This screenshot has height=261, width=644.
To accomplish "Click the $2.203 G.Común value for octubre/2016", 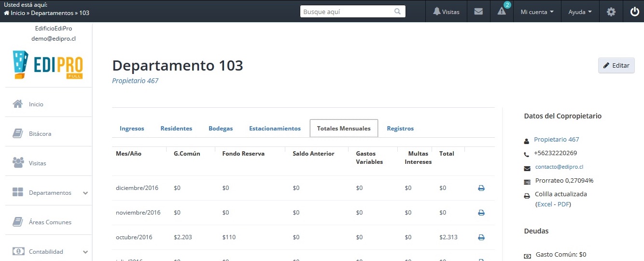I will click(x=183, y=237).
